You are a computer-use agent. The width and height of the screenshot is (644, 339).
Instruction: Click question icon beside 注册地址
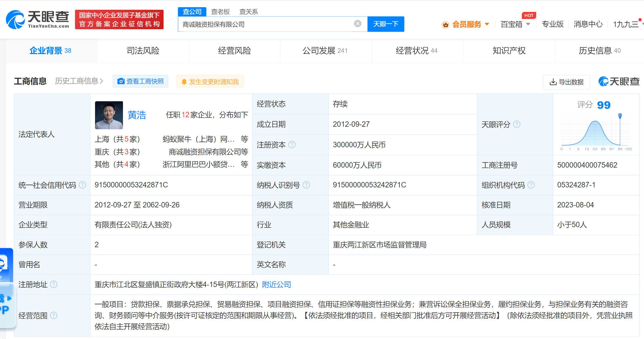54,284
